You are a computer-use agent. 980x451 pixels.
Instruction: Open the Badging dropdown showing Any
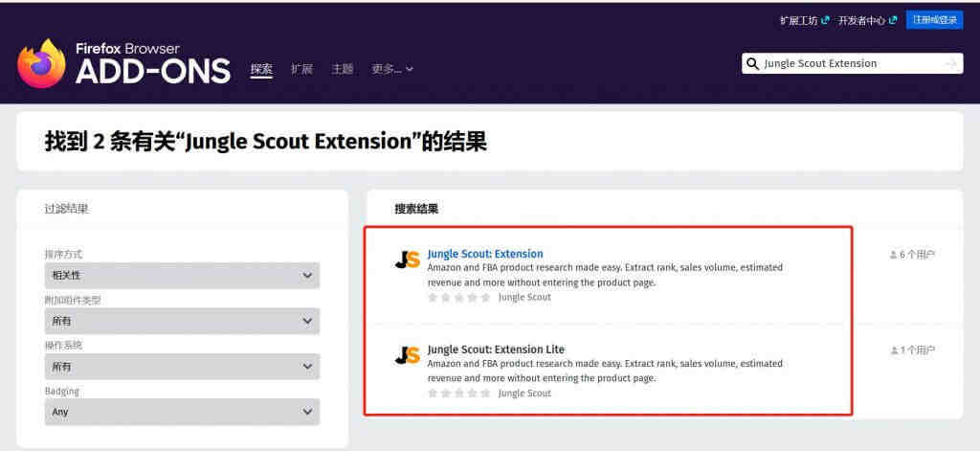click(x=182, y=412)
